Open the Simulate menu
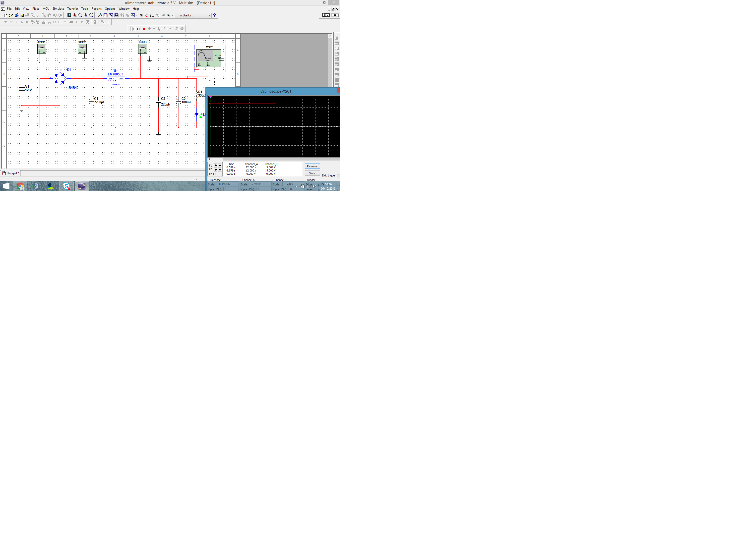Screen dimensions: 747x560 (x=58, y=9)
